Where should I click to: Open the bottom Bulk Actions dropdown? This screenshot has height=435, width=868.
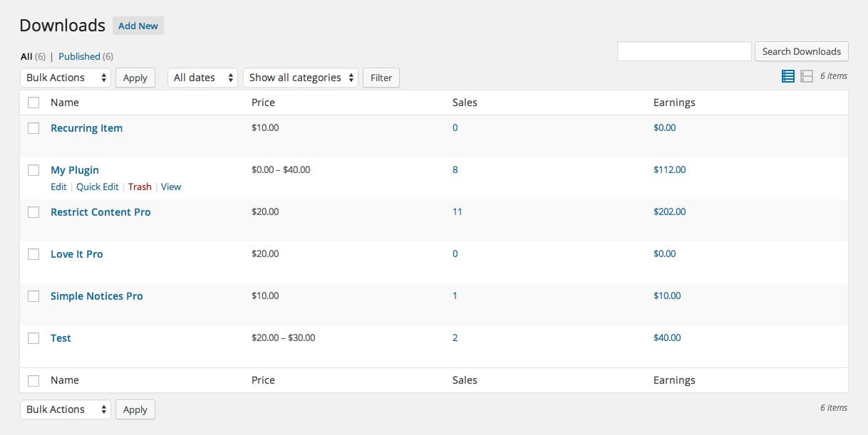point(66,409)
